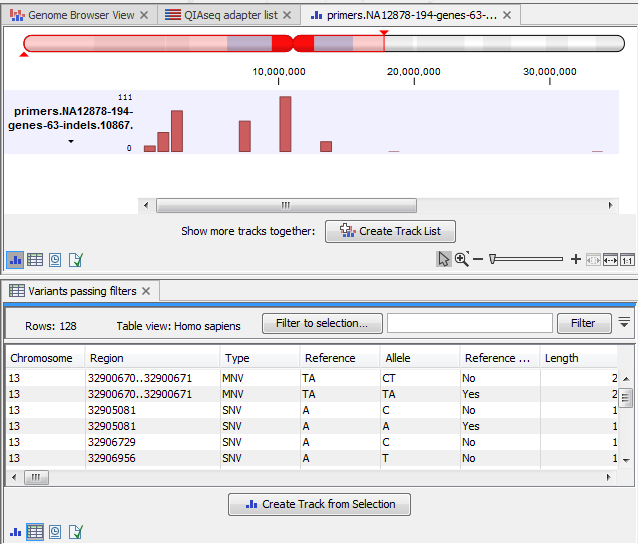Click the fit width zoom icon
The image size is (638, 544).
click(610, 260)
